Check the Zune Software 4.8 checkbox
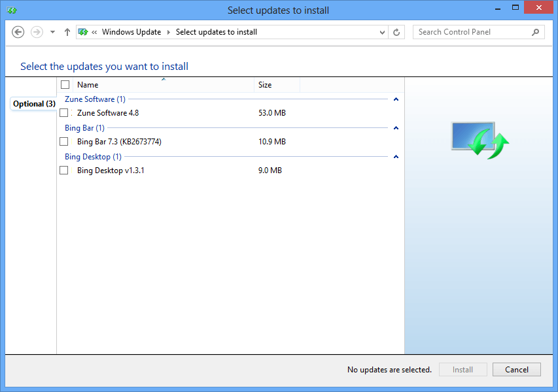Image resolution: width=558 pixels, height=392 pixels. click(x=64, y=113)
